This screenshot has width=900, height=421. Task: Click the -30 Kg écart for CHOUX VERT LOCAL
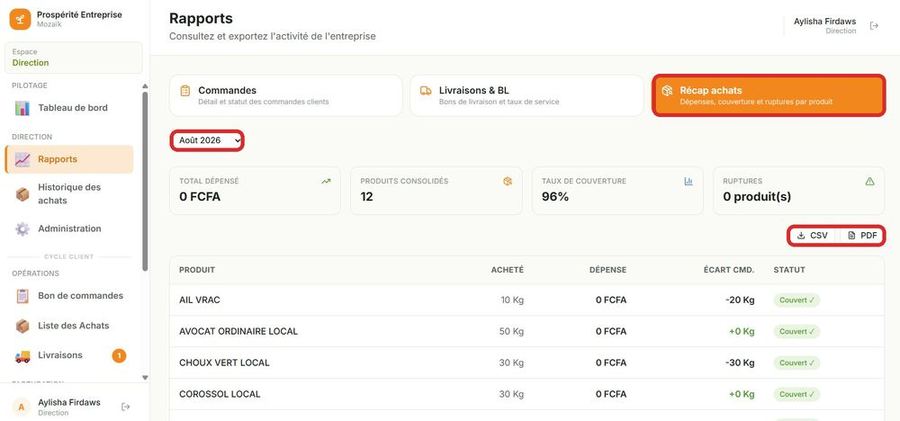(x=740, y=363)
